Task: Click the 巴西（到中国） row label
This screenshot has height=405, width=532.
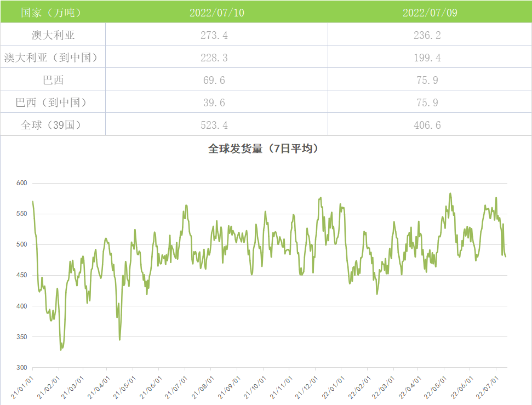Action: tap(53, 102)
